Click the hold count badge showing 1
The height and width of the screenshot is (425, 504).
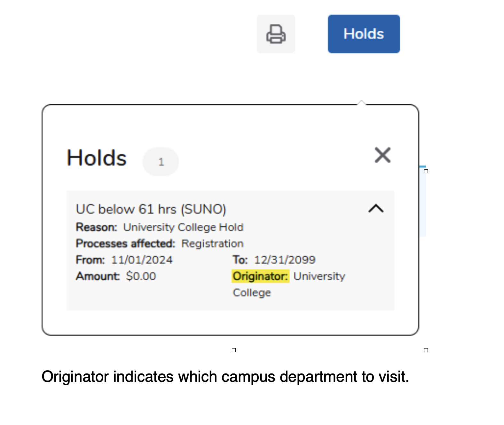point(161,162)
